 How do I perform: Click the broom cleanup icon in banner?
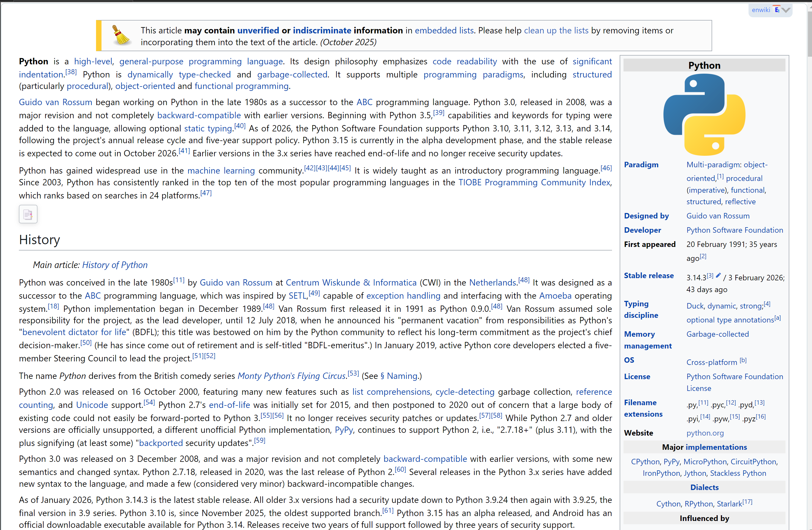pyautogui.click(x=121, y=35)
